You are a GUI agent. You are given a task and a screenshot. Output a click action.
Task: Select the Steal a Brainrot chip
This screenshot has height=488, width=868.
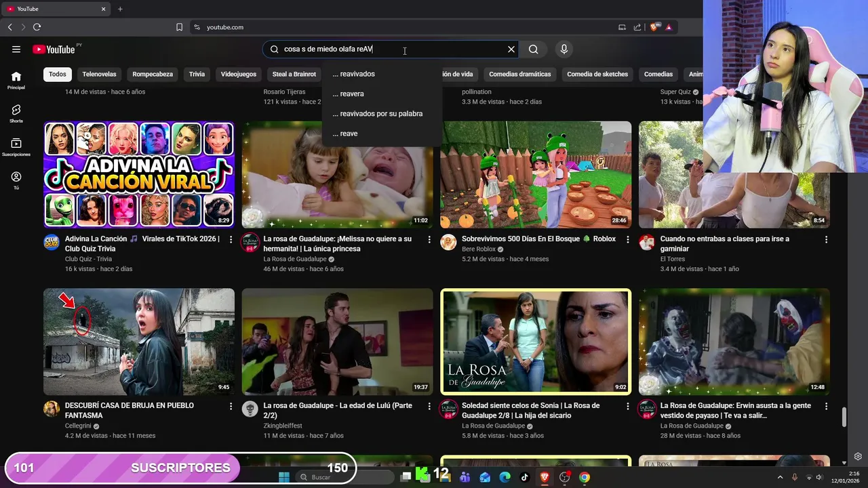(x=294, y=74)
